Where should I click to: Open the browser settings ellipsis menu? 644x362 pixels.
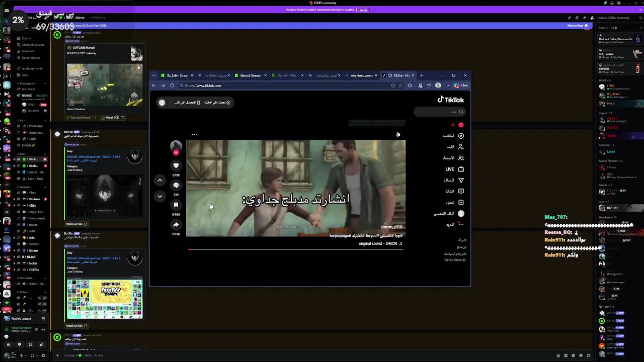(447, 85)
